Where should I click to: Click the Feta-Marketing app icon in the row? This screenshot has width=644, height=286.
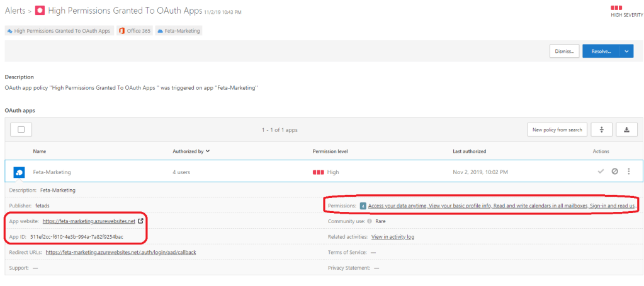19,172
